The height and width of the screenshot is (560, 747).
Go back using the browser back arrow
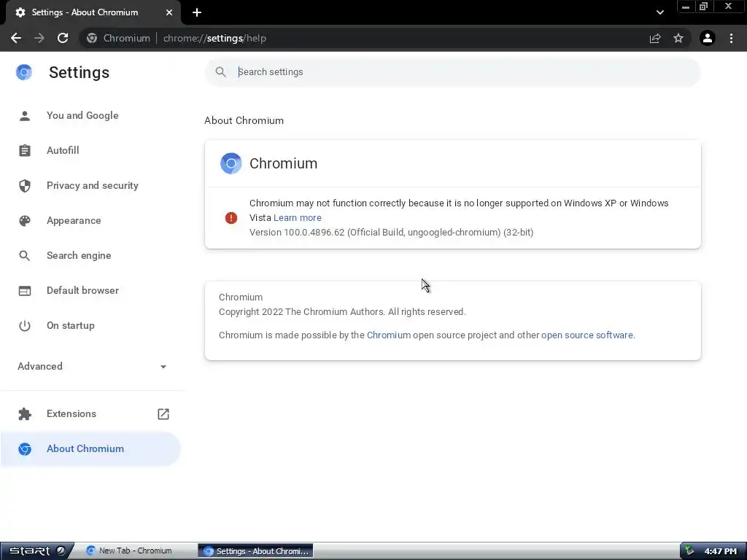point(16,38)
